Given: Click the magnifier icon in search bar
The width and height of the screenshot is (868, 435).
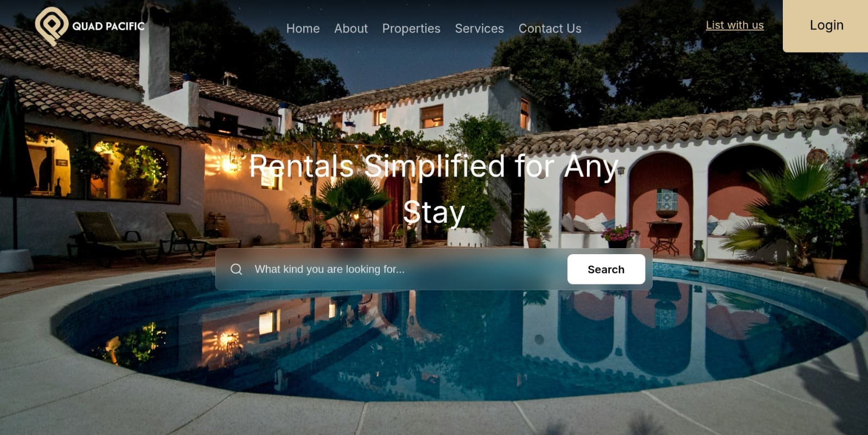Looking at the screenshot, I should point(236,269).
